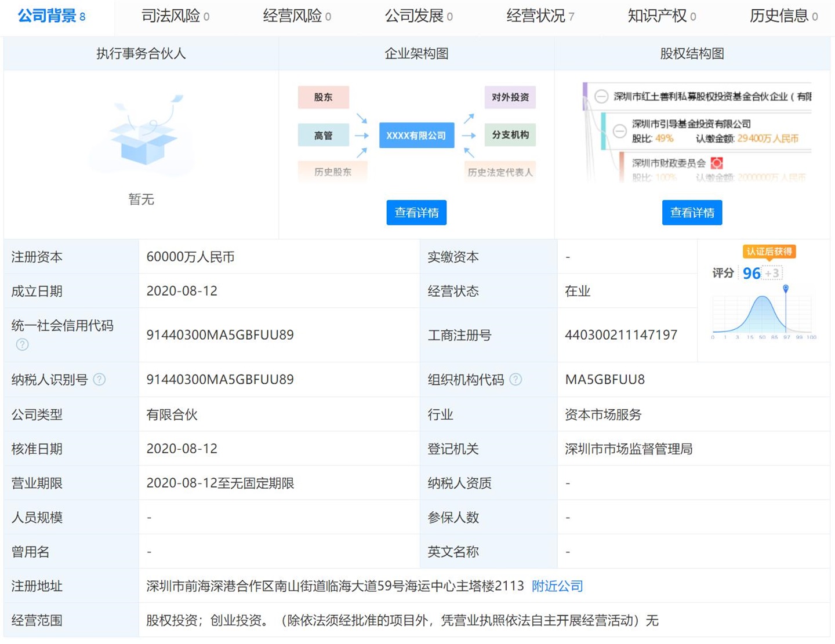
Task: Click the 认证后获得 orange badge
Action: [769, 252]
